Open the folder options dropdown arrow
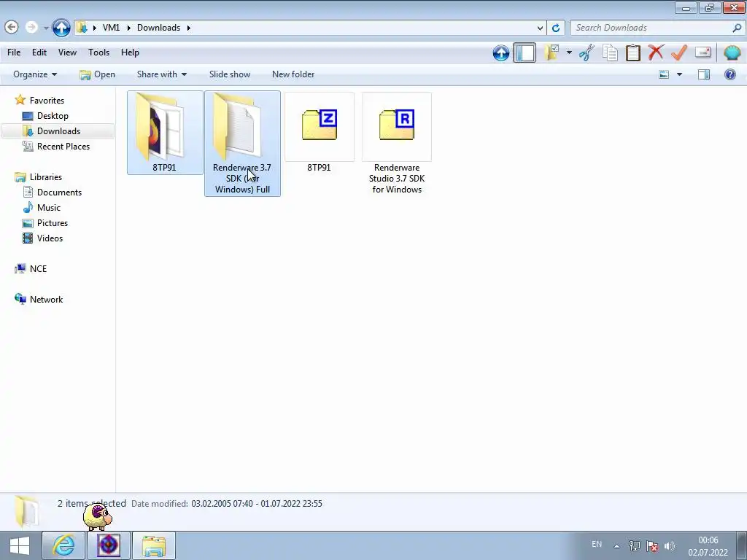 click(569, 52)
